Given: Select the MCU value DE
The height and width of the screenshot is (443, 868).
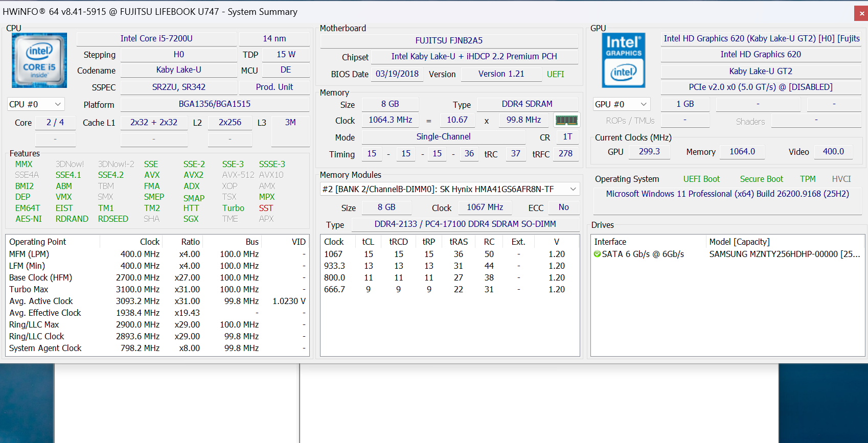Looking at the screenshot, I should click(286, 70).
